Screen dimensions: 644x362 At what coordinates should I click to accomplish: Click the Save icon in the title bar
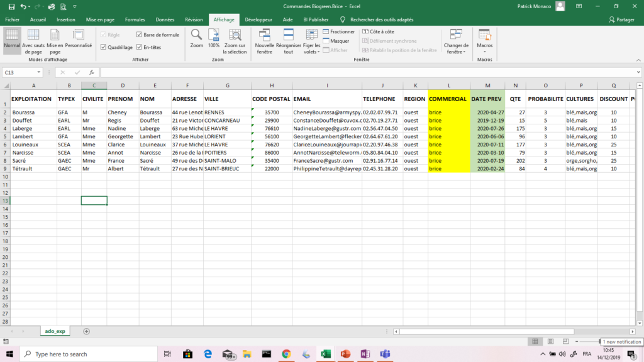tap(11, 6)
